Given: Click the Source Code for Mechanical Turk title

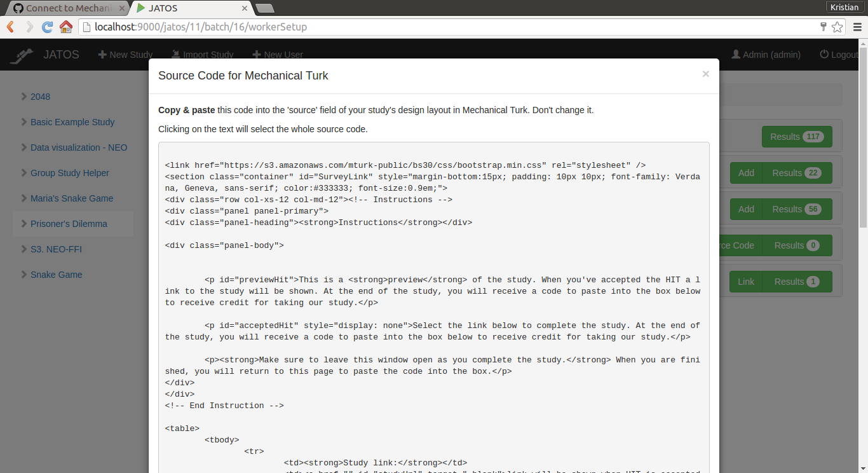Looking at the screenshot, I should click(x=243, y=76).
